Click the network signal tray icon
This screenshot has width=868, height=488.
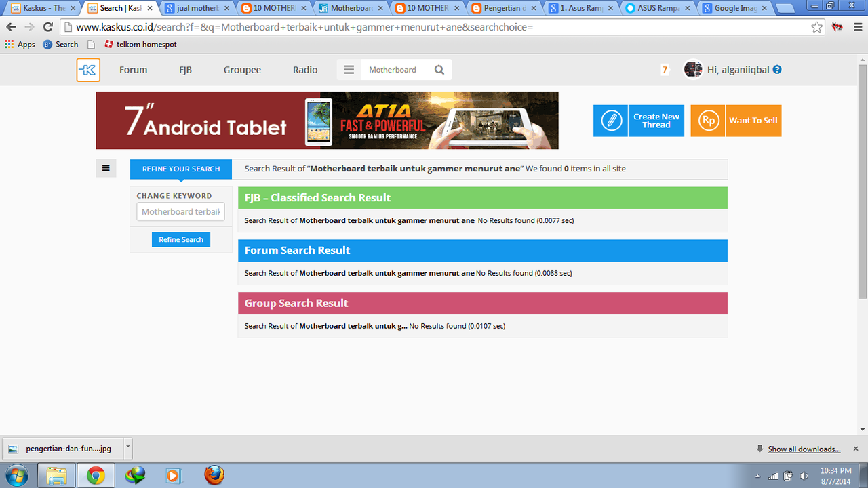(774, 476)
